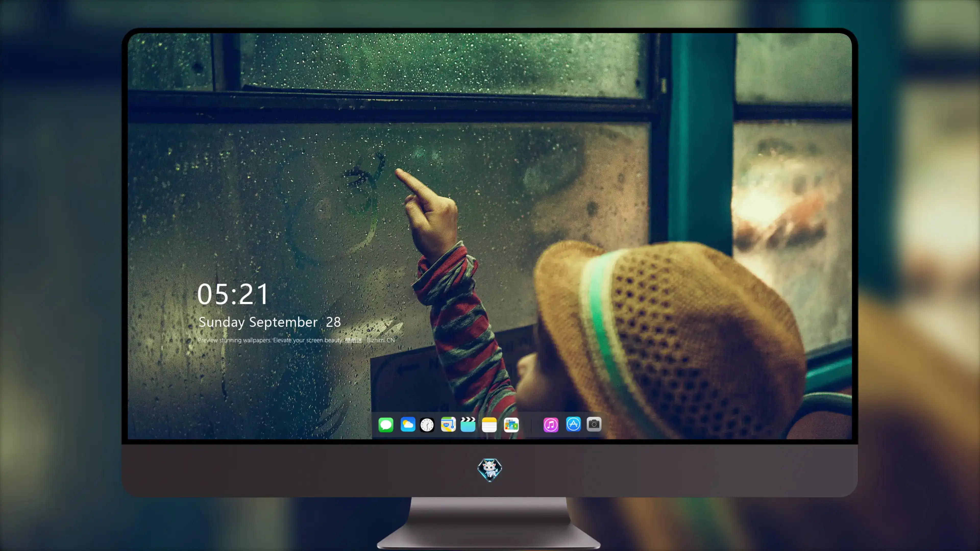Image resolution: width=980 pixels, height=551 pixels.
Task: Open the colorful photo collage app icon
Action: pos(511,425)
